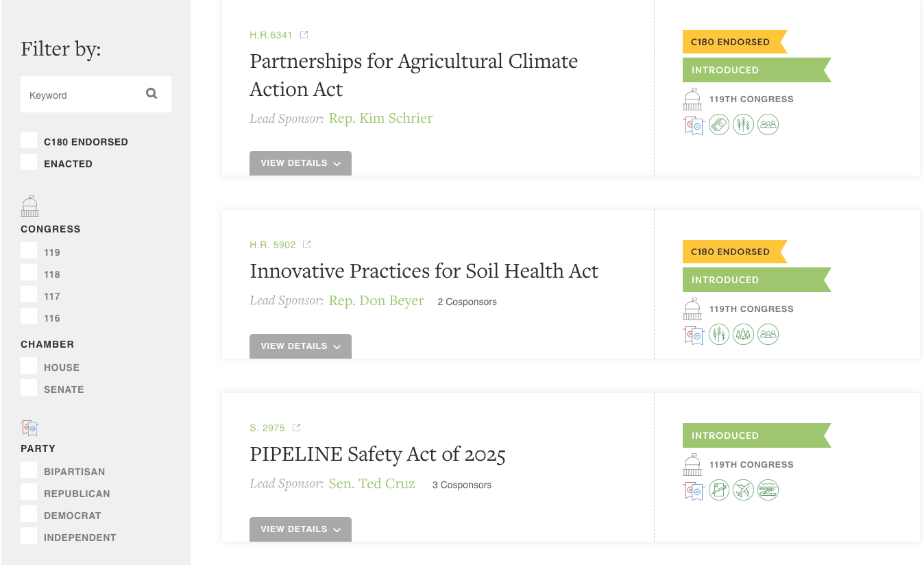Check the C180 Endorsed filter checkbox

(29, 141)
